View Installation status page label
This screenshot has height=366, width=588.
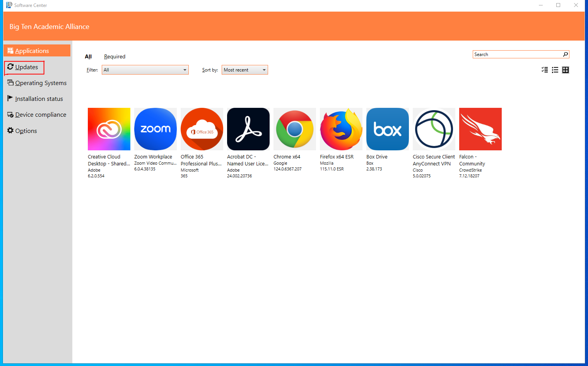[x=39, y=99]
